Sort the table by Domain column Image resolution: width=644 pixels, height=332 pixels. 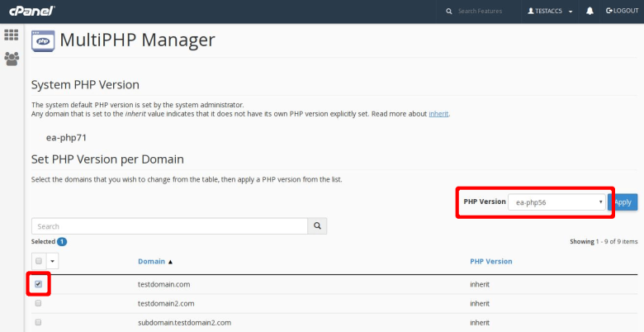pos(155,261)
